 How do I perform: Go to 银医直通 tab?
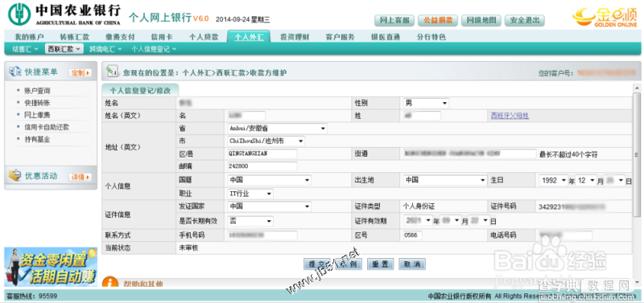pos(386,37)
